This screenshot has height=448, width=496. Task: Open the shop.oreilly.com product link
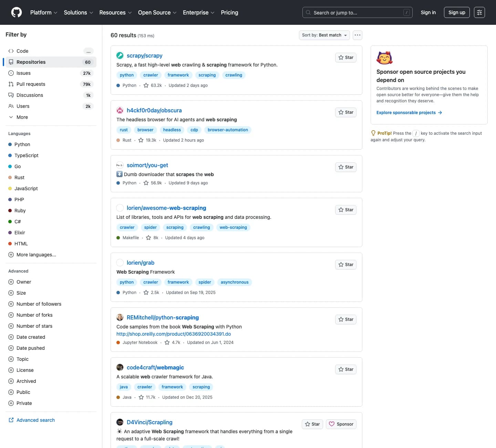tap(174, 334)
